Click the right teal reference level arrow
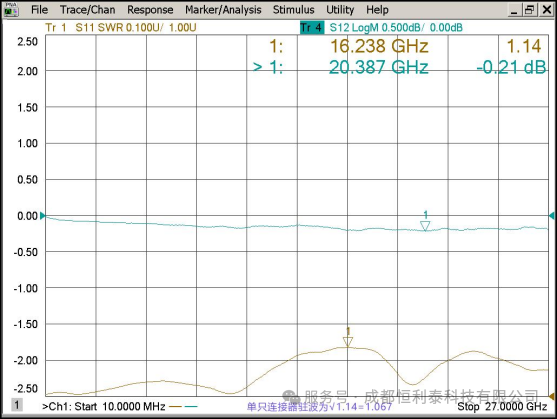The image size is (557, 419). [552, 216]
